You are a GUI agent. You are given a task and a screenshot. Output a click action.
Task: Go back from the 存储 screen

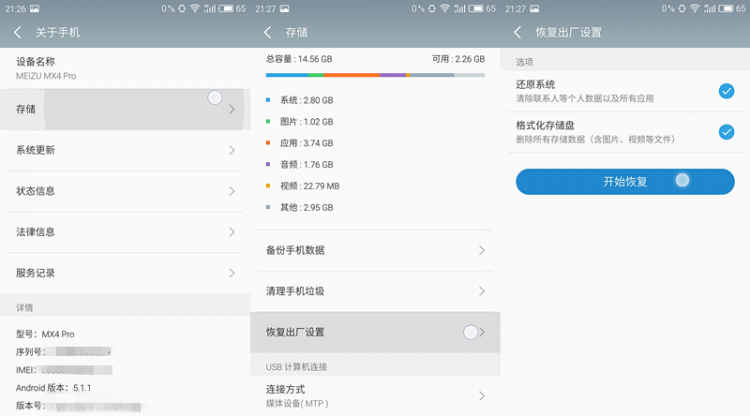pyautogui.click(x=267, y=33)
